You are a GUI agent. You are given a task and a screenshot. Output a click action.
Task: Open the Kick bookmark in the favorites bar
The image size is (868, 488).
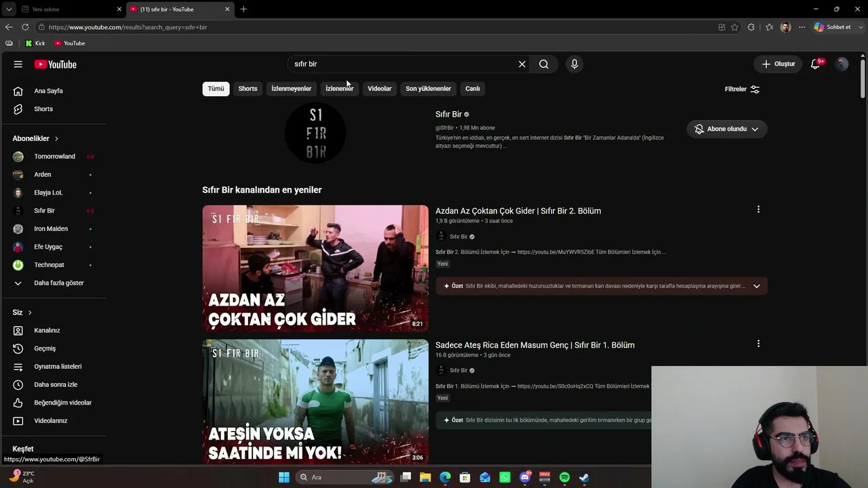35,43
